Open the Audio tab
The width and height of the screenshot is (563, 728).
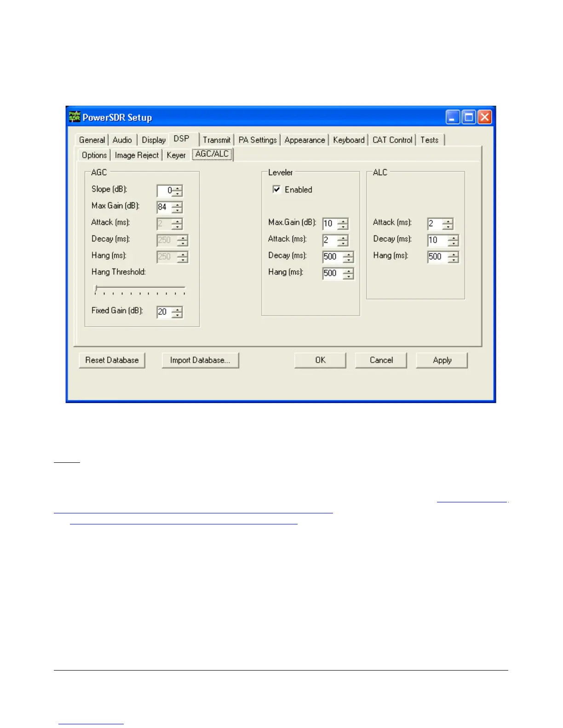click(x=122, y=140)
